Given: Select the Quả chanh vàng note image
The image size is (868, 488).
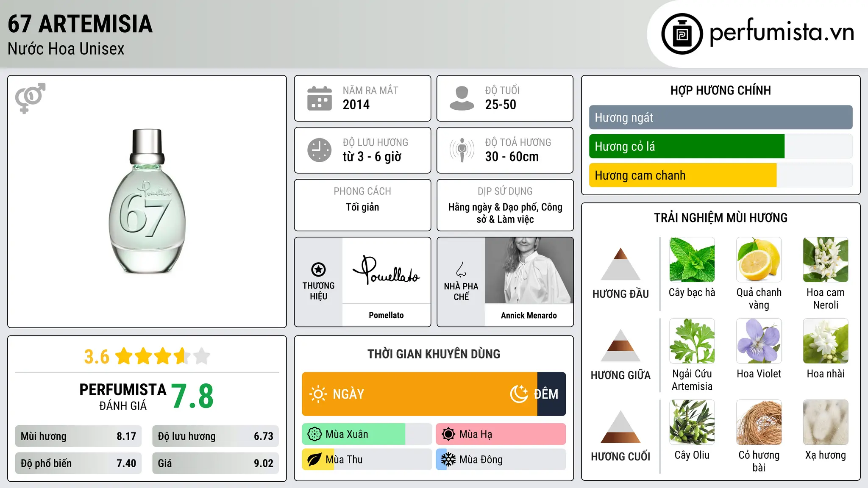Looking at the screenshot, I should coord(759,260).
